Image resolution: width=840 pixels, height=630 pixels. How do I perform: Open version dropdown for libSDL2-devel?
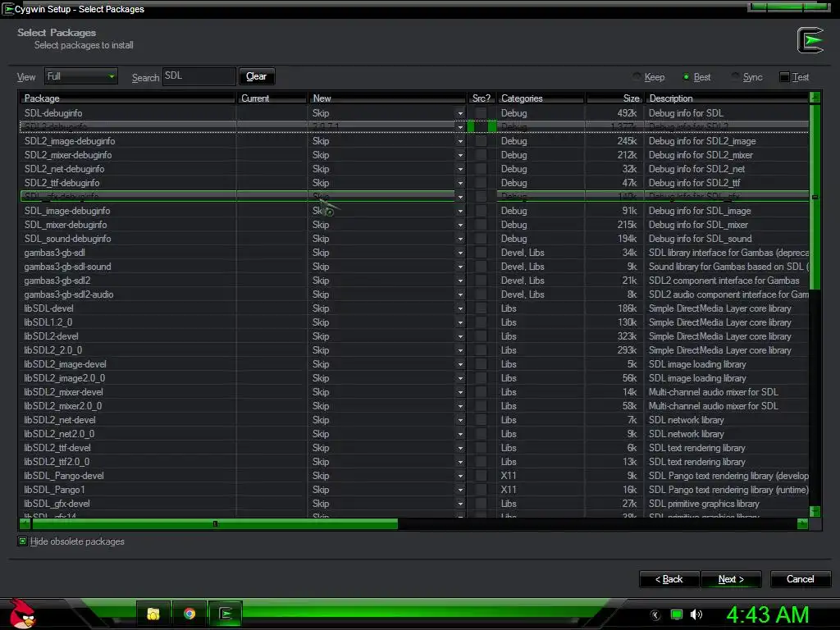[x=460, y=336]
